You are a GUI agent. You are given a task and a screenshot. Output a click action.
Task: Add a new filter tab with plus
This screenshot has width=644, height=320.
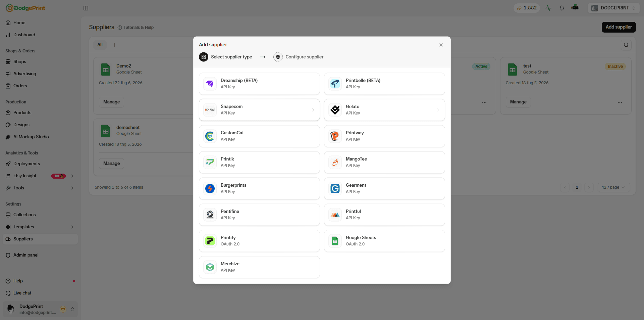coord(115,45)
